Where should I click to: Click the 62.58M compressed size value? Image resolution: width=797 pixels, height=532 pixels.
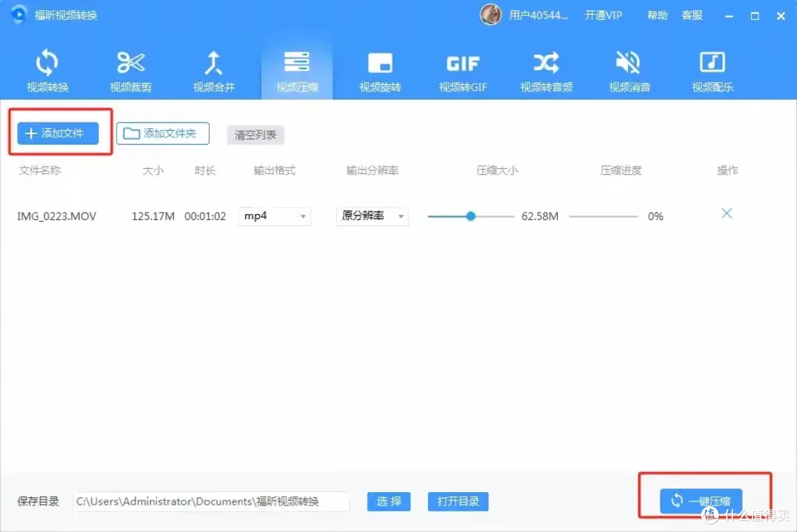[x=539, y=216]
